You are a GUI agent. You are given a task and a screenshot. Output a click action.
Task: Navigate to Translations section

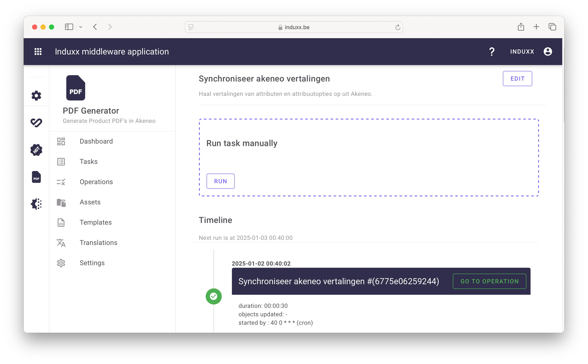pos(98,243)
